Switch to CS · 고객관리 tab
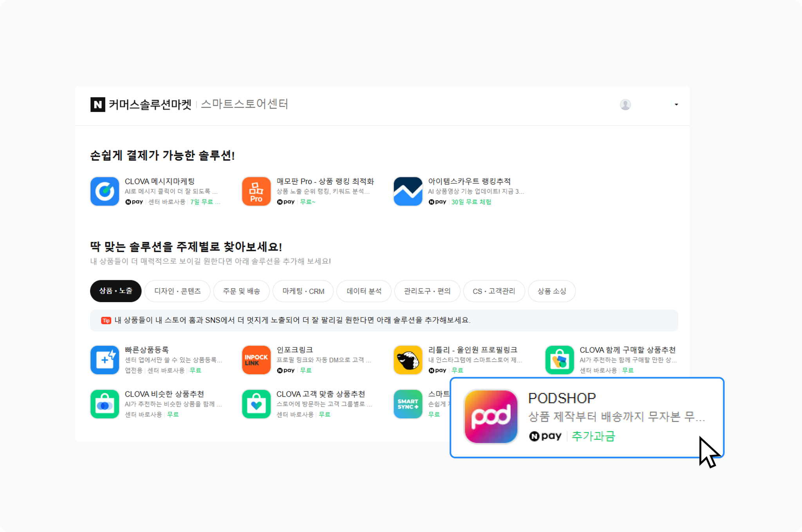Viewport: 802px width, 532px height. pos(494,291)
